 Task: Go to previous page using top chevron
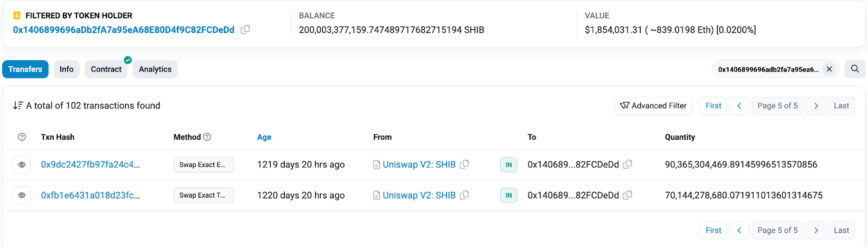point(739,106)
